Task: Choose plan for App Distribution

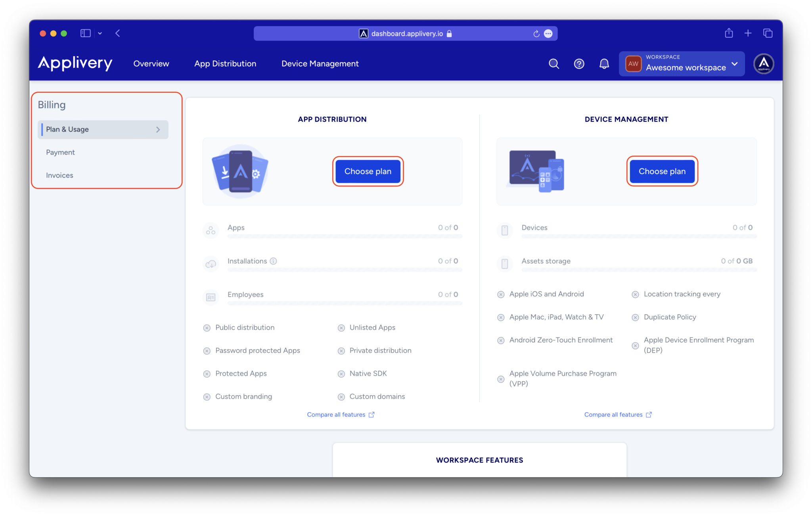Action: click(368, 171)
